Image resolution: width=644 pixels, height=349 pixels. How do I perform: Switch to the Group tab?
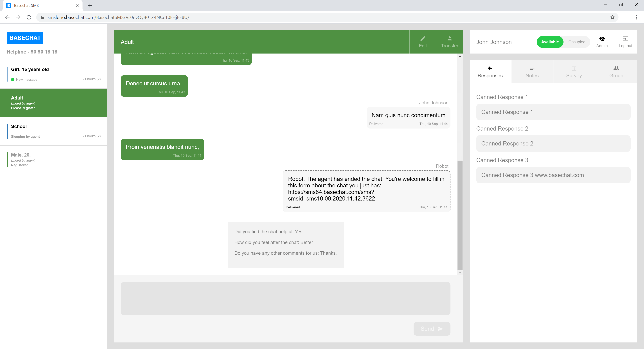616,71
